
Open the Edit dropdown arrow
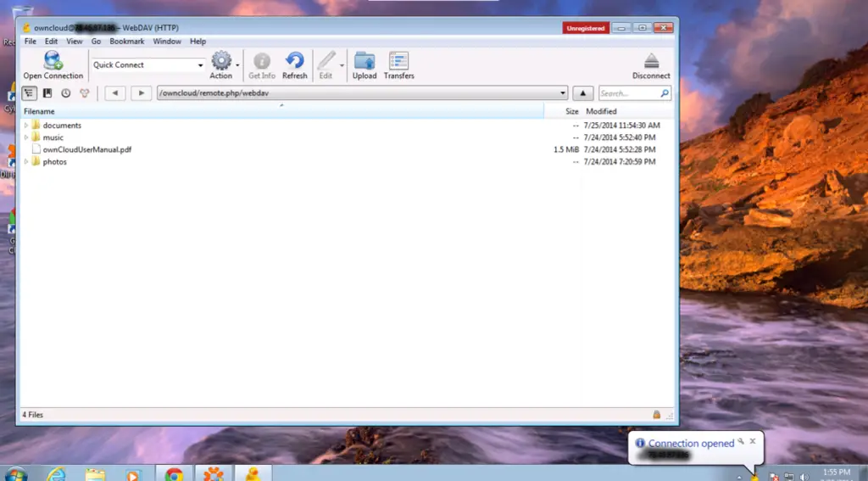click(x=342, y=65)
